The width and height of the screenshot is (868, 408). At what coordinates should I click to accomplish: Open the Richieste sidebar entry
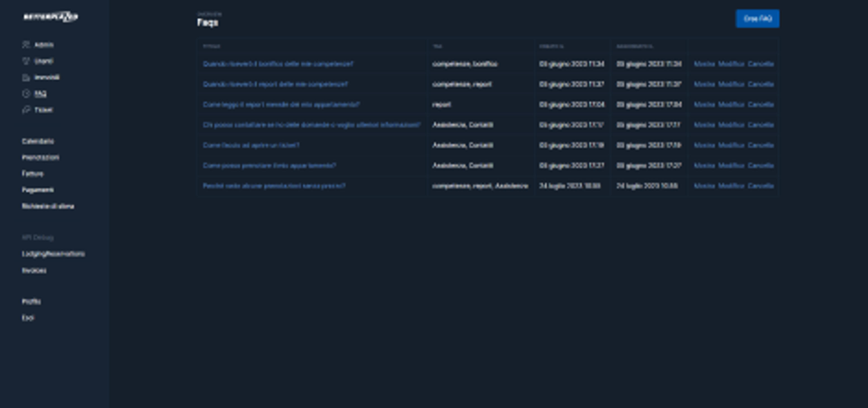pos(48,206)
